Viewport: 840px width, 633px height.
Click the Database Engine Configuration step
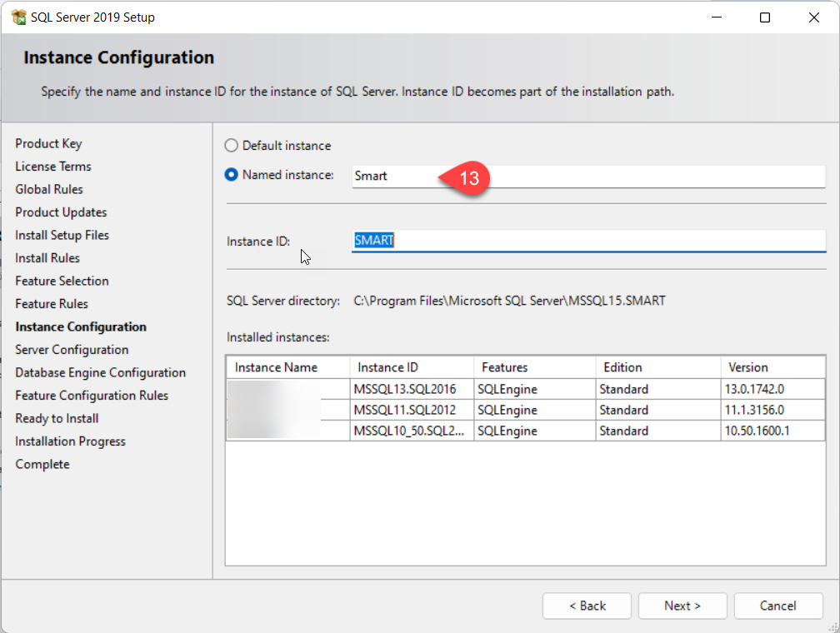tap(100, 373)
